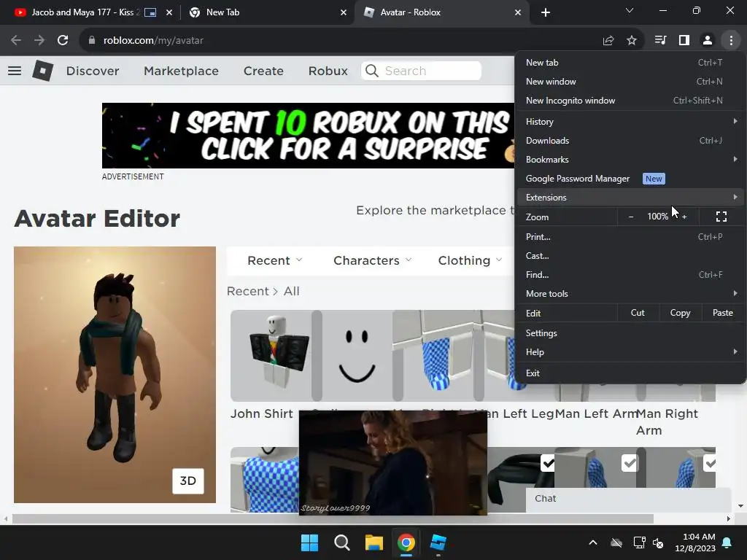The height and width of the screenshot is (560, 747).
Task: Open the Chat bar
Action: point(628,499)
